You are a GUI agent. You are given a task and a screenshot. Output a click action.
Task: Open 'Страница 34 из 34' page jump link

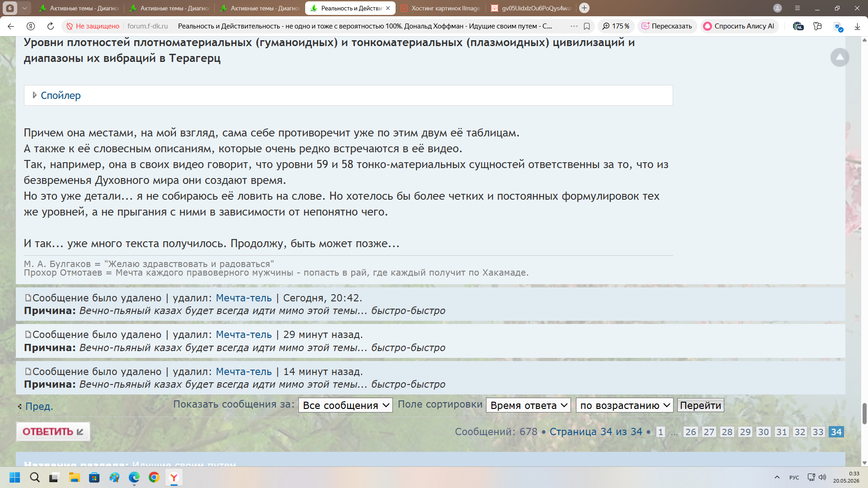point(596,432)
